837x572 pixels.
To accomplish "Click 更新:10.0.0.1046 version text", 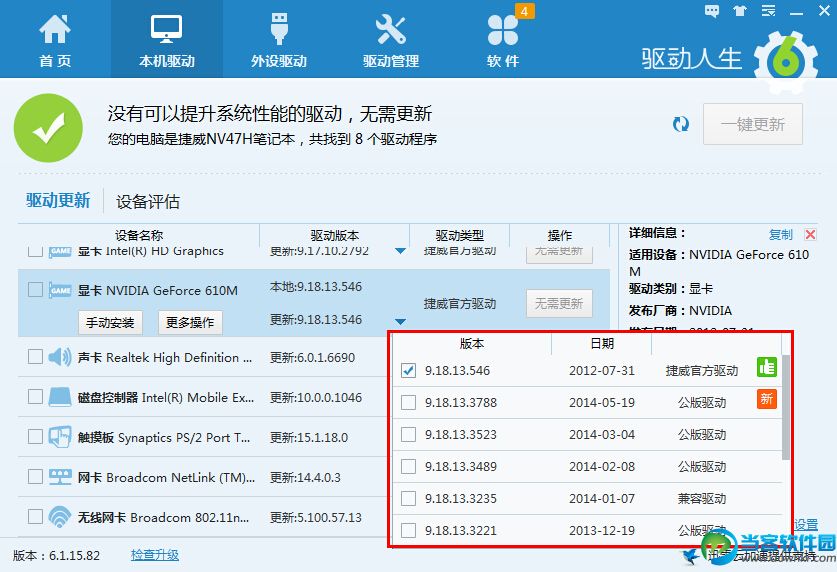I will pyautogui.click(x=316, y=398).
